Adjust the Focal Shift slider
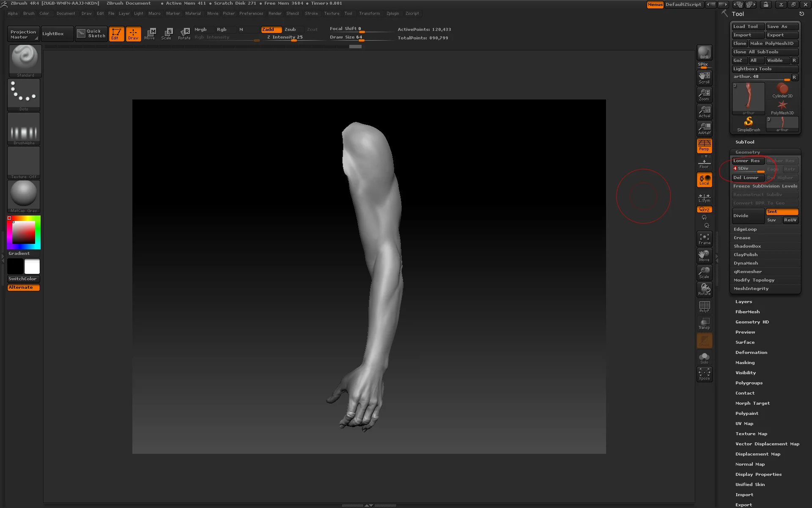Screen dimensions: 812x508 tap(361, 29)
